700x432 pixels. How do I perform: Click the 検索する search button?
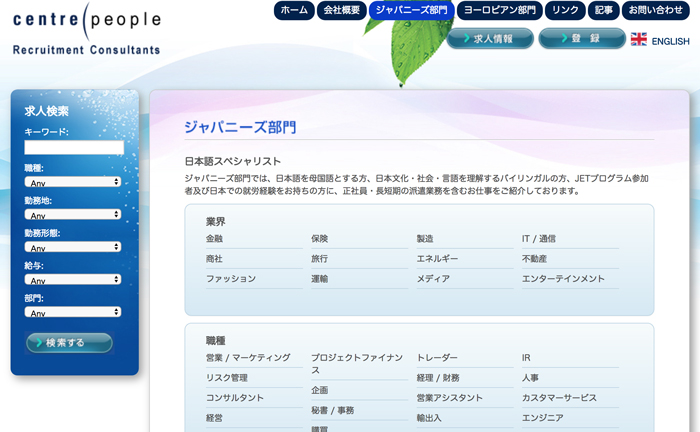(x=69, y=343)
